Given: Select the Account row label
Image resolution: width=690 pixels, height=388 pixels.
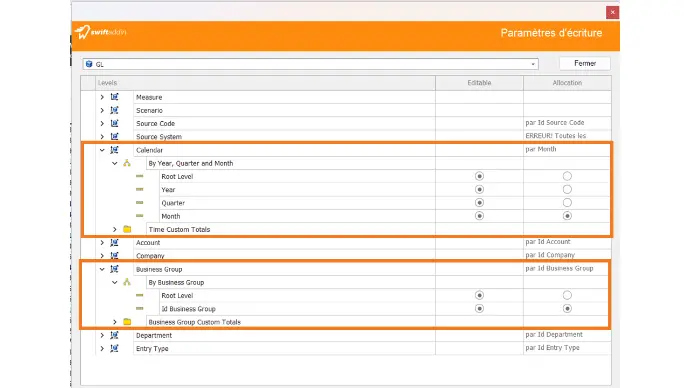Looking at the screenshot, I should [148, 242].
